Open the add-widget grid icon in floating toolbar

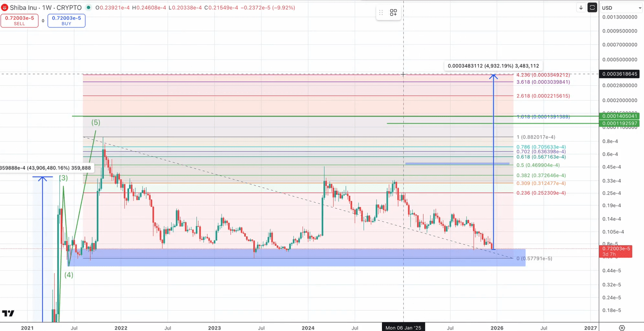pos(393,13)
